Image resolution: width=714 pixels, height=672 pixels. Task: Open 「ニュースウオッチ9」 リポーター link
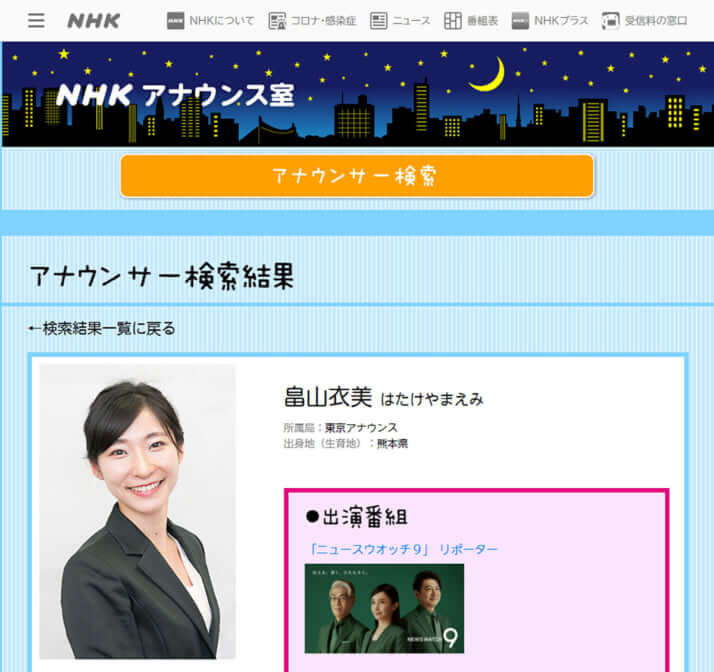click(x=403, y=549)
